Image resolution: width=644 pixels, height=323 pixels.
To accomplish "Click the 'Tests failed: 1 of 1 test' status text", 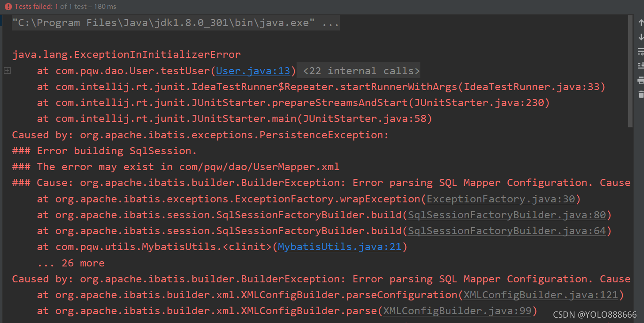I will (x=65, y=7).
